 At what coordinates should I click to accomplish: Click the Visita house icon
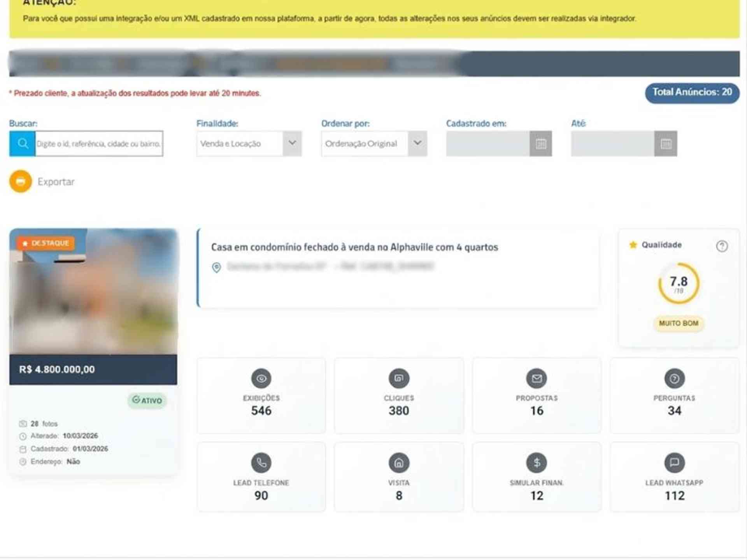[x=399, y=462]
